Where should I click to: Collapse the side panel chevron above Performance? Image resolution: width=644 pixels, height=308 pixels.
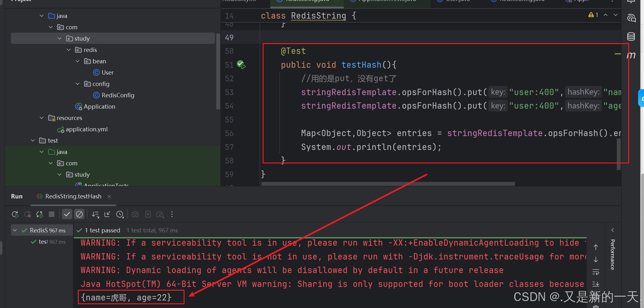613,230
